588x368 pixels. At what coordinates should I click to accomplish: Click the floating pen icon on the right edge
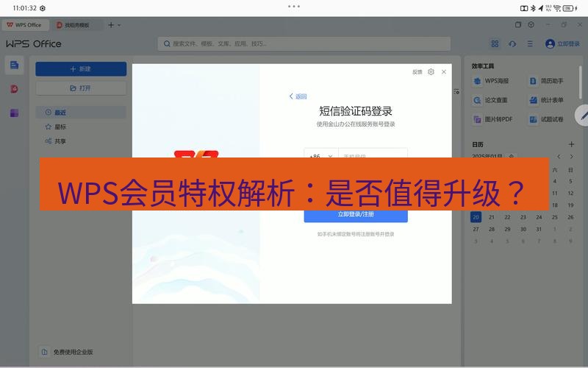[x=582, y=116]
